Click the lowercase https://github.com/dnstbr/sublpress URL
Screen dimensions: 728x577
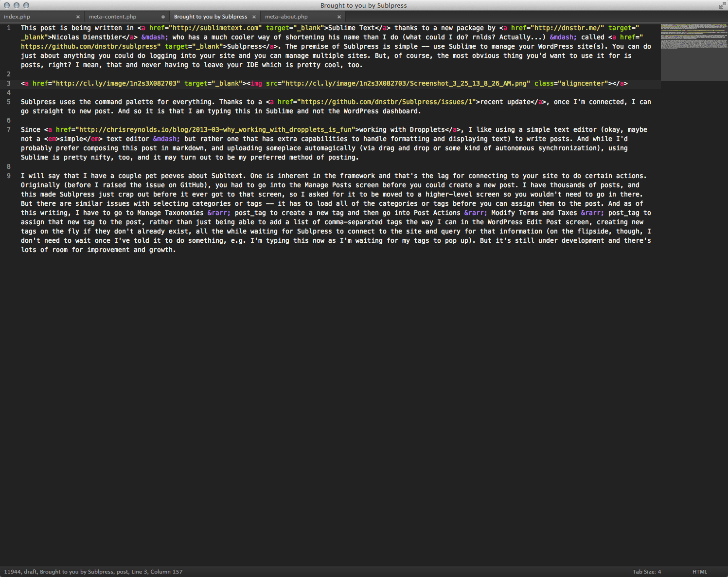(89, 47)
